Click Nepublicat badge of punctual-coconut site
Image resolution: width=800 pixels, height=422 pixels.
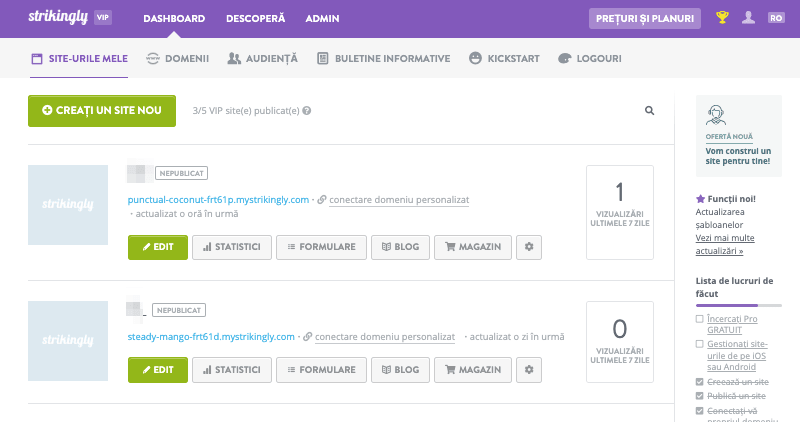pyautogui.click(x=181, y=173)
